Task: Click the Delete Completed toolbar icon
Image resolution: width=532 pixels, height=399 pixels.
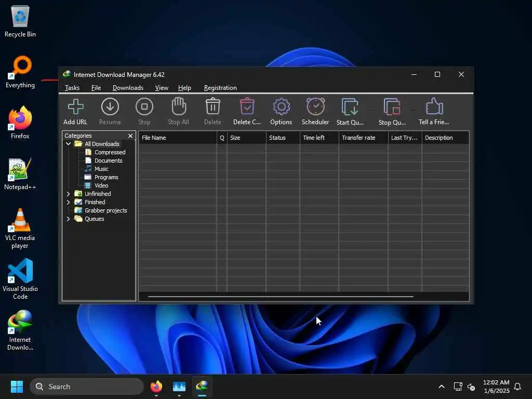Action: 247,107
